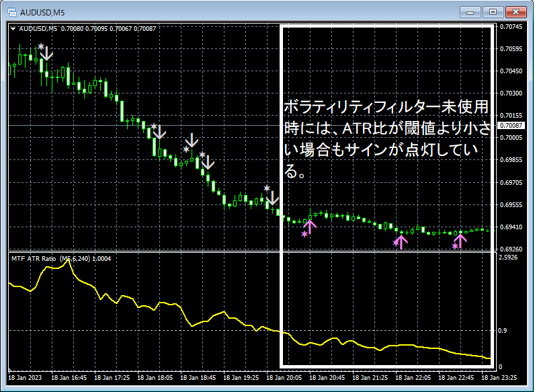Screen dimensions: 535x392
Task: Click the pink star left of the 22:45 up arrow
Action: (455, 246)
